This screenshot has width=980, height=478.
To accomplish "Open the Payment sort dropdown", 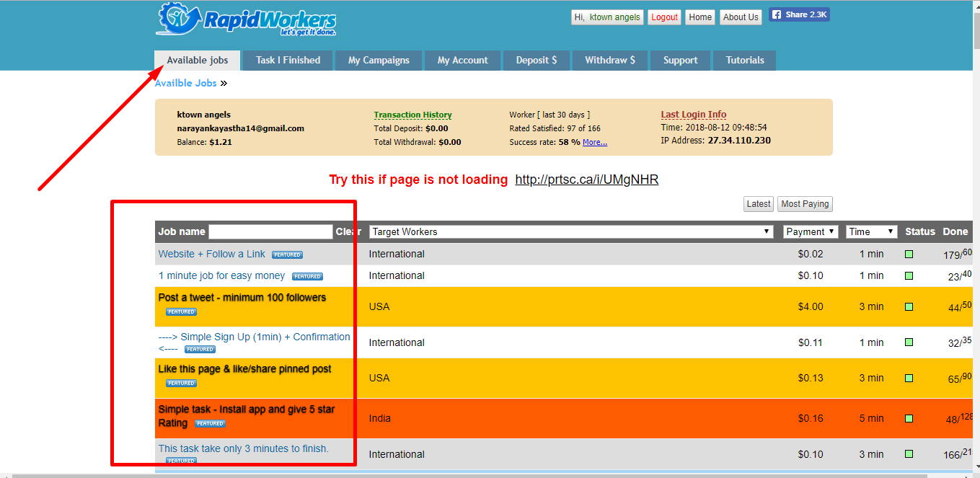I will tap(811, 231).
